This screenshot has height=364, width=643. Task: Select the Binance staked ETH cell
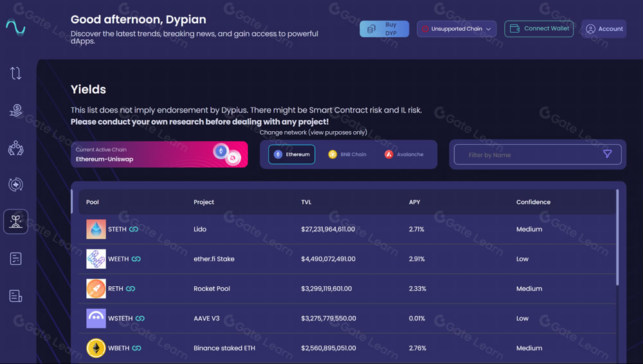(x=224, y=348)
